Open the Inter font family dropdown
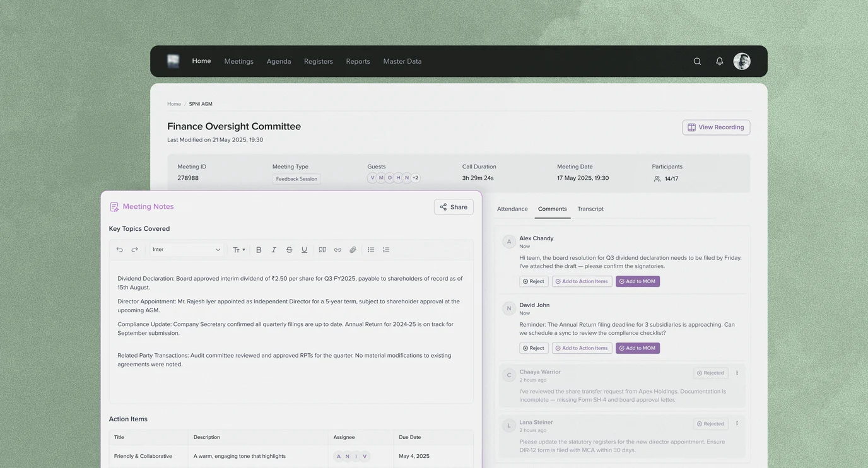The width and height of the screenshot is (868, 468). pos(186,250)
